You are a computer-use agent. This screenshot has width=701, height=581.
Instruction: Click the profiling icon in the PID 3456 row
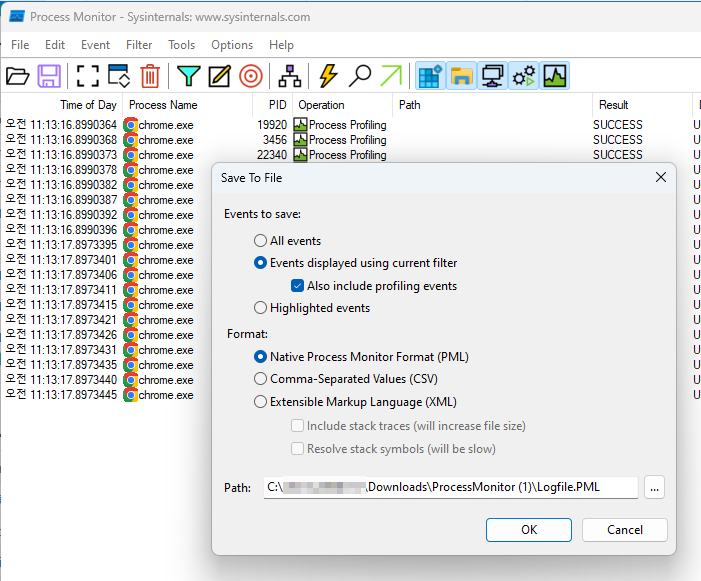pyautogui.click(x=300, y=140)
